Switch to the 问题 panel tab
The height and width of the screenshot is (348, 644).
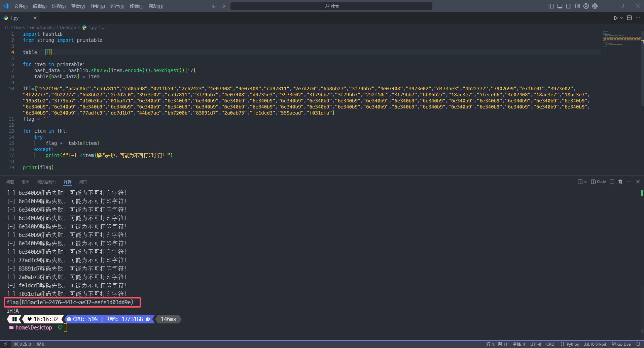[10, 182]
